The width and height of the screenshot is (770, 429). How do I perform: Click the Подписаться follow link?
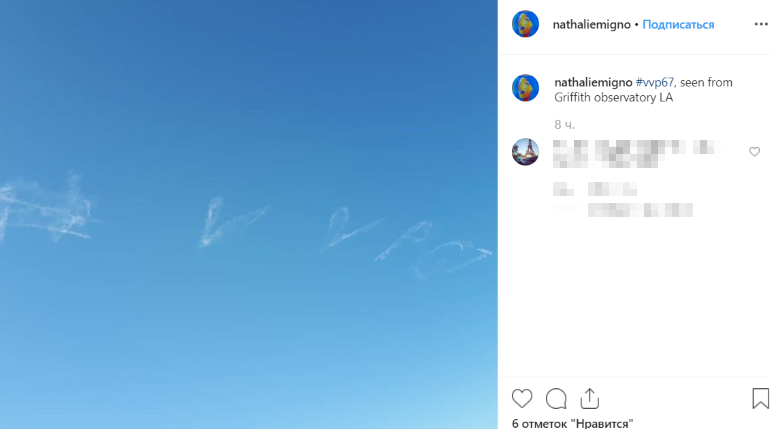[678, 25]
